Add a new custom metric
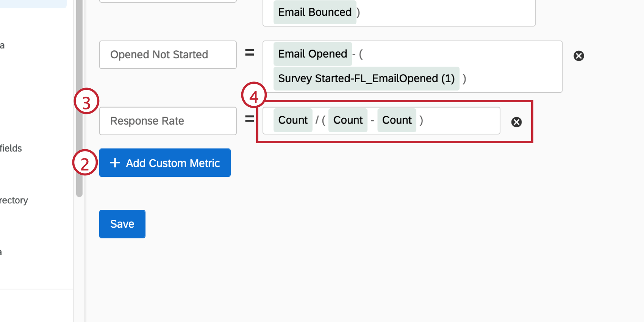The image size is (644, 322). 165,163
